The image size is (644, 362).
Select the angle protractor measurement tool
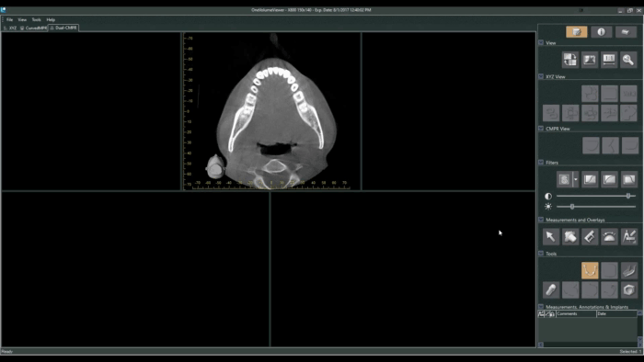click(609, 236)
